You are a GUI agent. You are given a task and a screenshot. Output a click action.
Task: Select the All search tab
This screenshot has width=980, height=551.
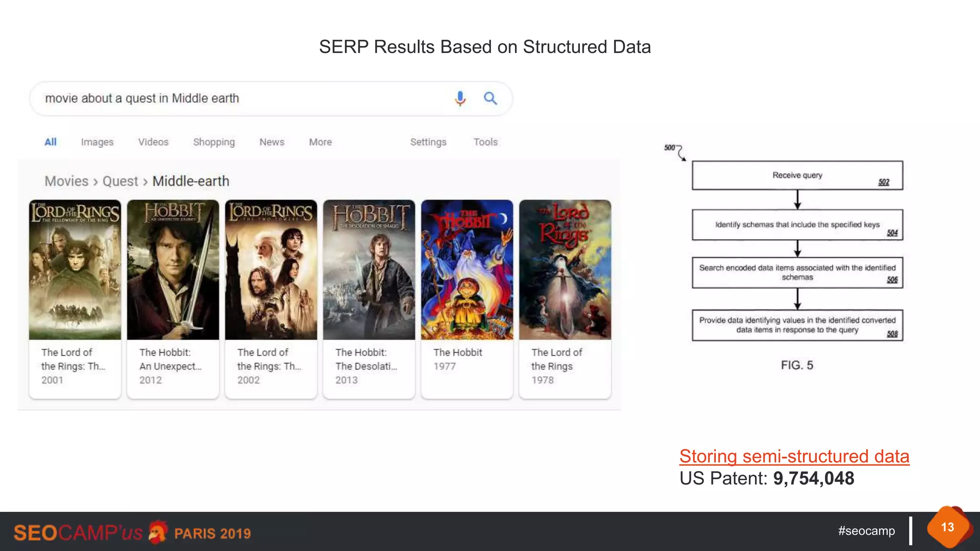click(x=50, y=142)
